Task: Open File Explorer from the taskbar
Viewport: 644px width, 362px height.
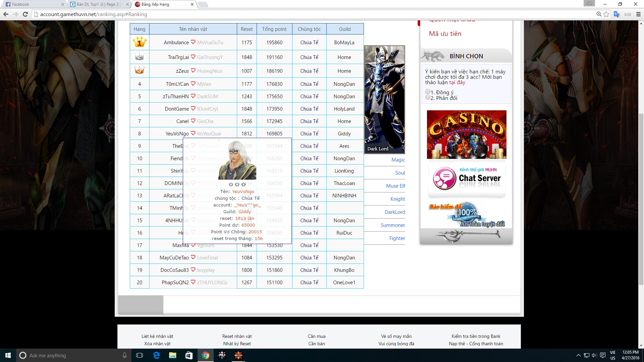Action: point(172,355)
